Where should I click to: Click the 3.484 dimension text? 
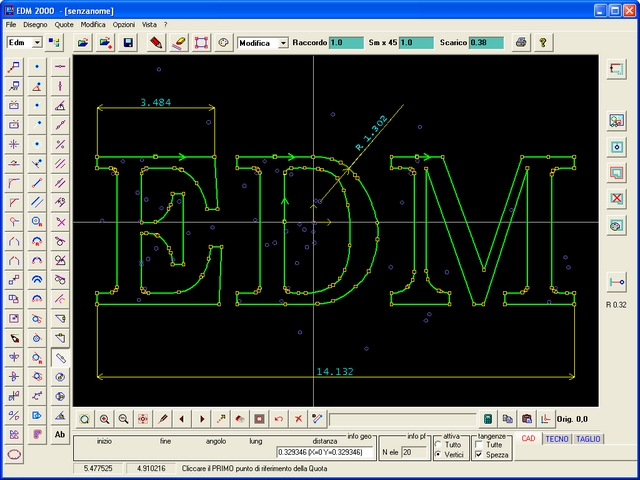tap(156, 102)
